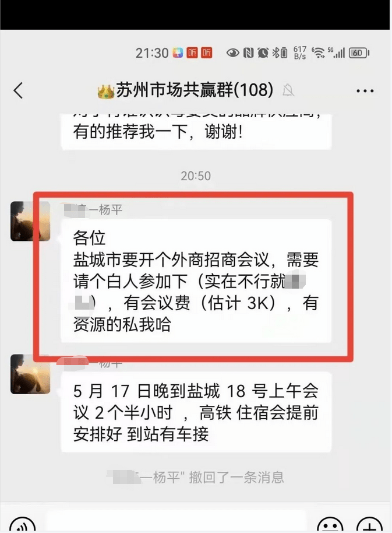Tap the battery indicator in status bar

click(359, 52)
